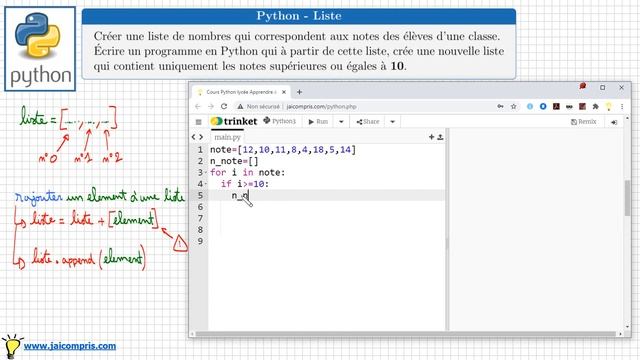Select the main.py file tab
The width and height of the screenshot is (640, 360).
(227, 137)
